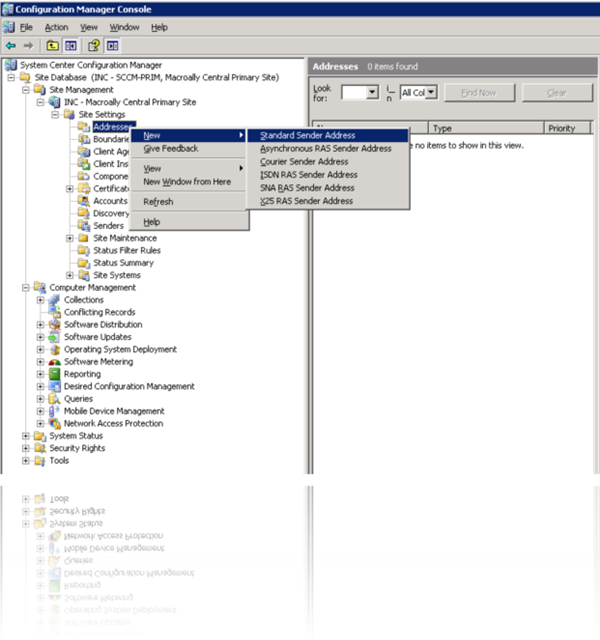Click the Network Access Protection icon

[55, 423]
